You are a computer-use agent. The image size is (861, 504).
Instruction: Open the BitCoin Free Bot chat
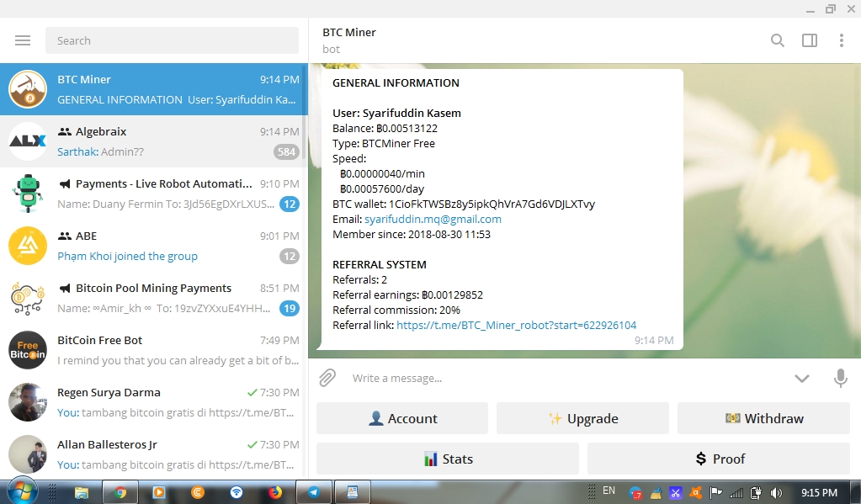[x=154, y=350]
